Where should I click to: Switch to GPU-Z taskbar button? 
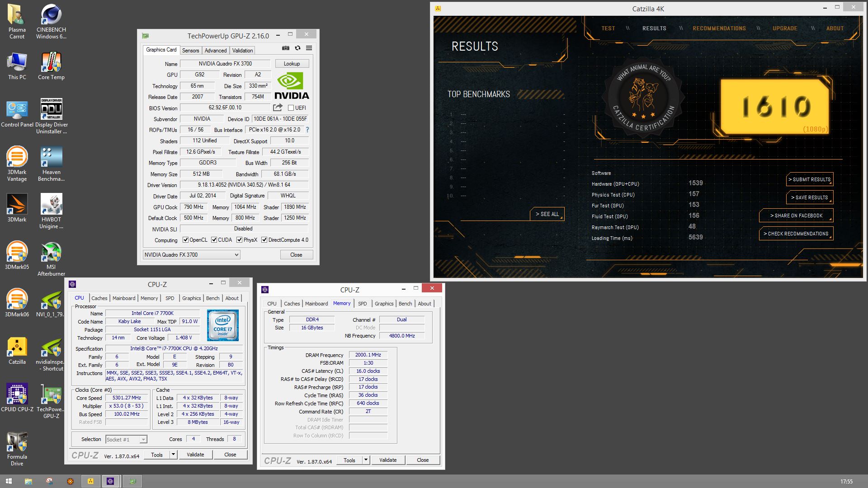pos(132,482)
